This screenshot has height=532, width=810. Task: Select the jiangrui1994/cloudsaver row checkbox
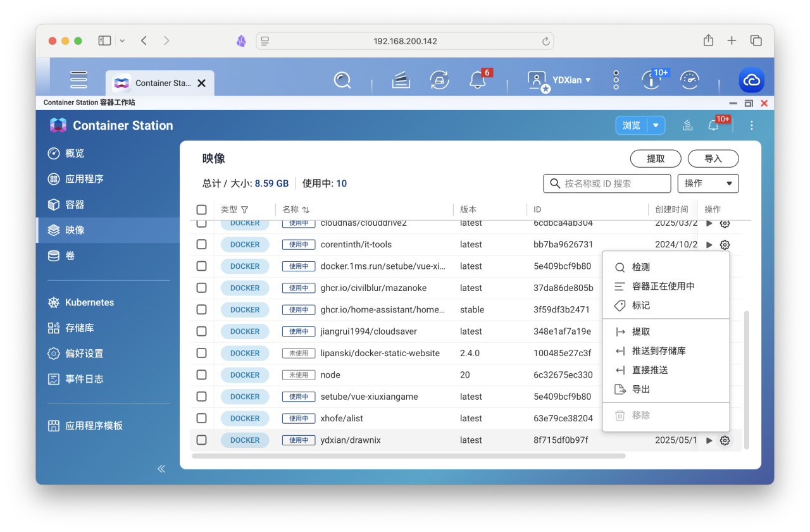[201, 331]
